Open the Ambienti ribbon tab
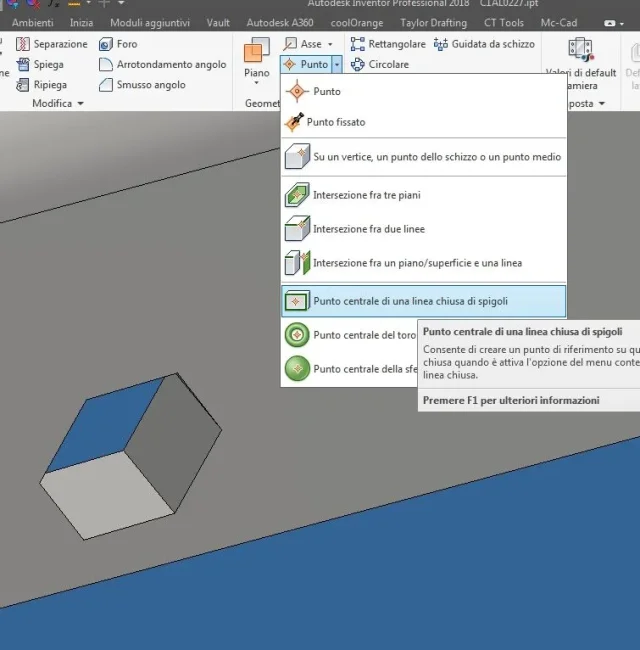This screenshot has height=650, width=640. [x=33, y=23]
